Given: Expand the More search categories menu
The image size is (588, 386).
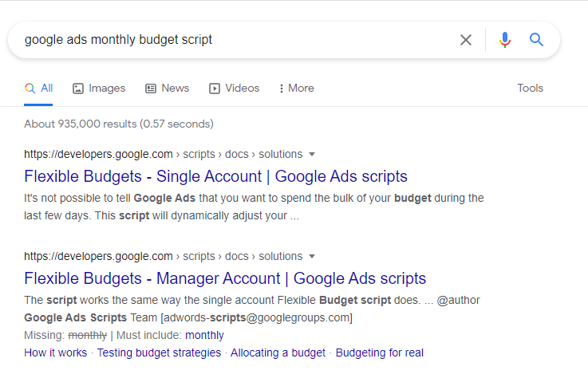Looking at the screenshot, I should 296,89.
